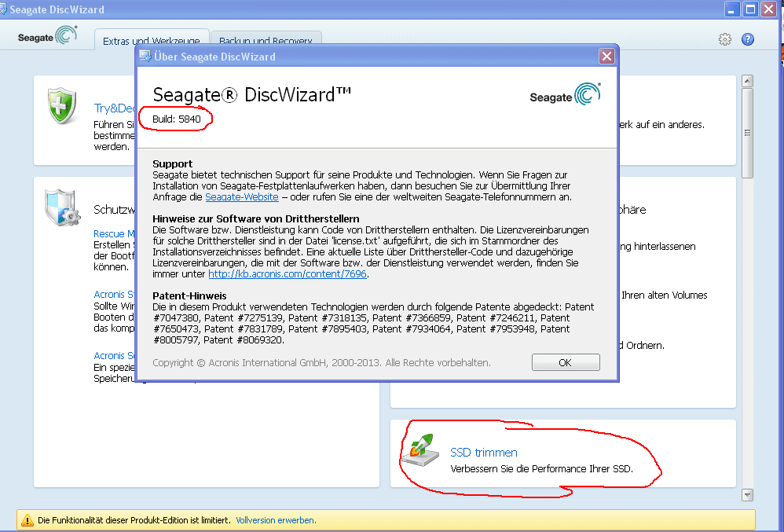
Task: Click the Try&Decide green shield icon
Action: (x=62, y=105)
